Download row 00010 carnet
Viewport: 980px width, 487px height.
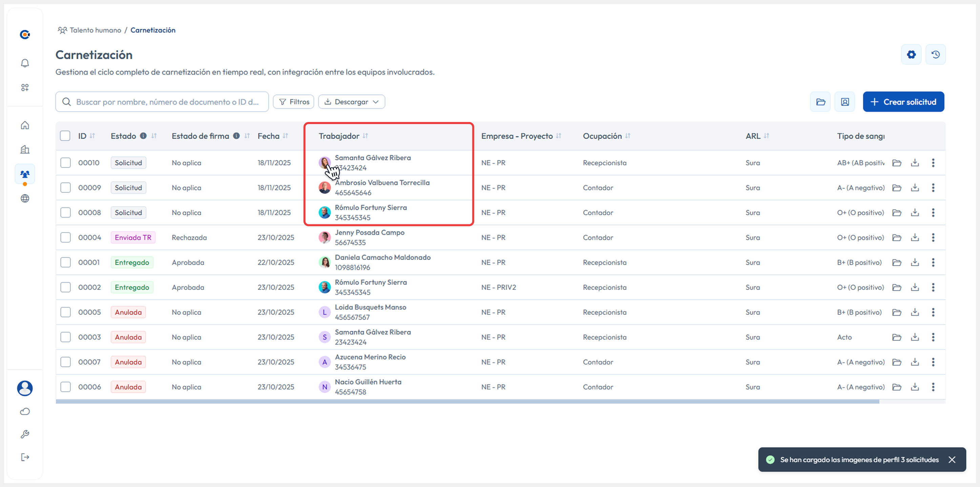pyautogui.click(x=915, y=163)
